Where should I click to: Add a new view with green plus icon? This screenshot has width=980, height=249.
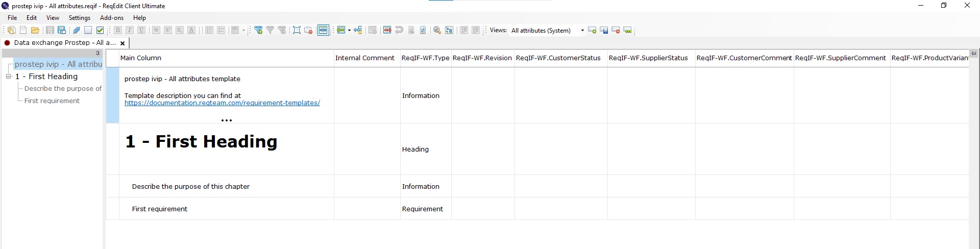592,30
